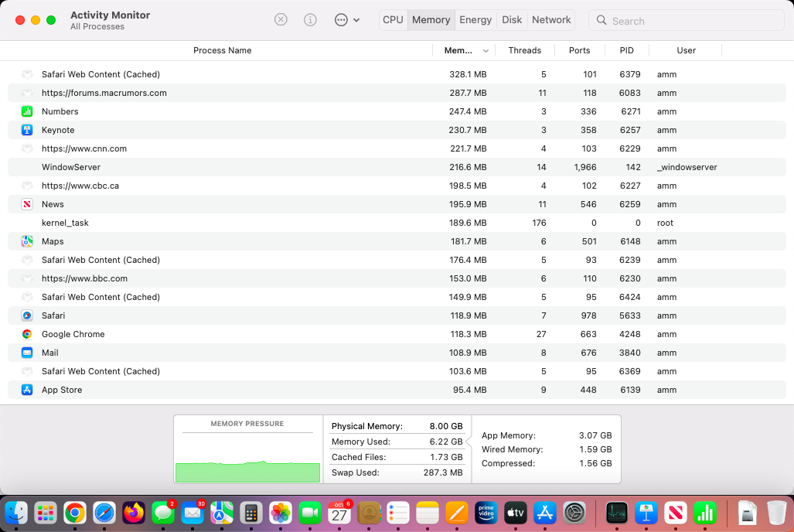Focus the Search field

click(686, 21)
